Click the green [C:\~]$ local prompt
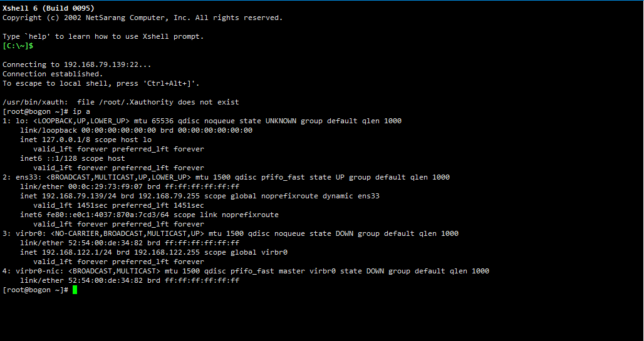Image resolution: width=644 pixels, height=341 pixels. [x=18, y=46]
